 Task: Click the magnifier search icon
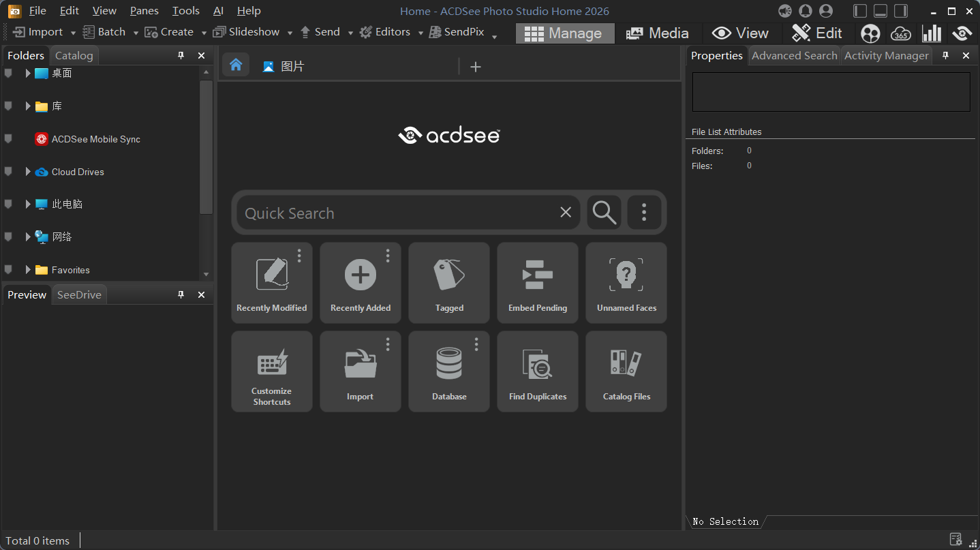[x=604, y=213]
